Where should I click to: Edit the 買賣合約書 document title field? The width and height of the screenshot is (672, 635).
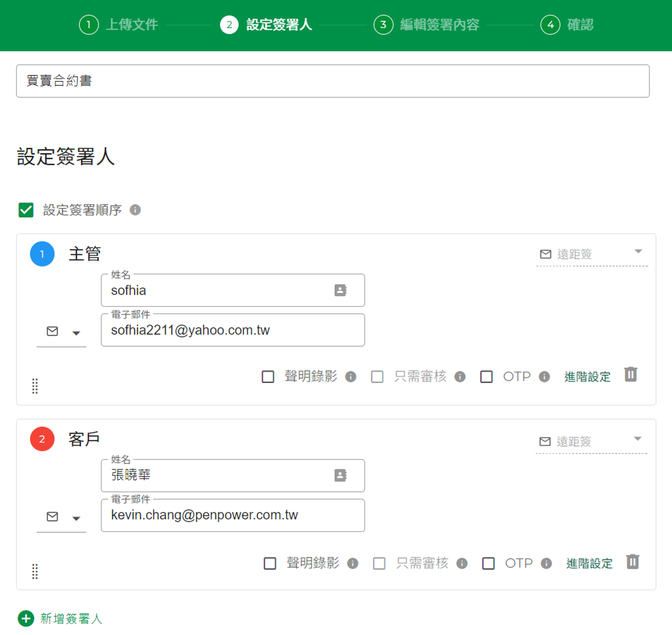coord(333,81)
